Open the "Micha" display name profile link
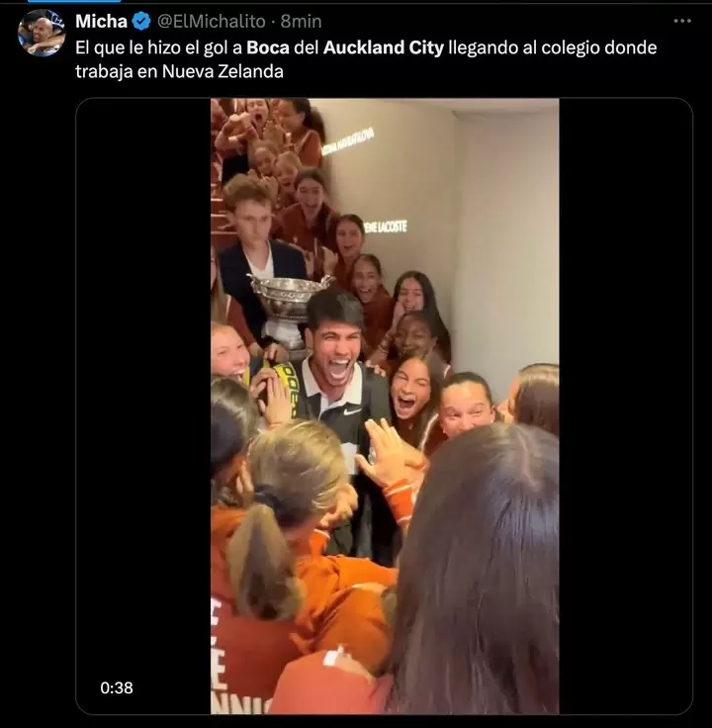Viewport: 712px width, 728px height. tap(101, 21)
